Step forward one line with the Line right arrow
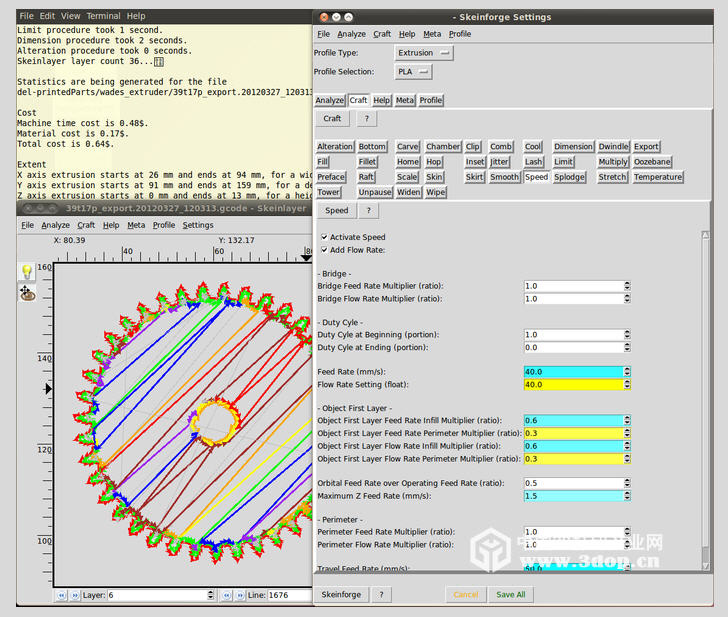This screenshot has width=728, height=617. click(x=240, y=595)
